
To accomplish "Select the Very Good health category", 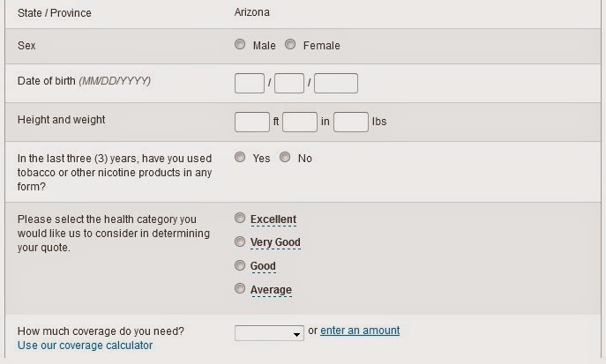I will click(240, 241).
